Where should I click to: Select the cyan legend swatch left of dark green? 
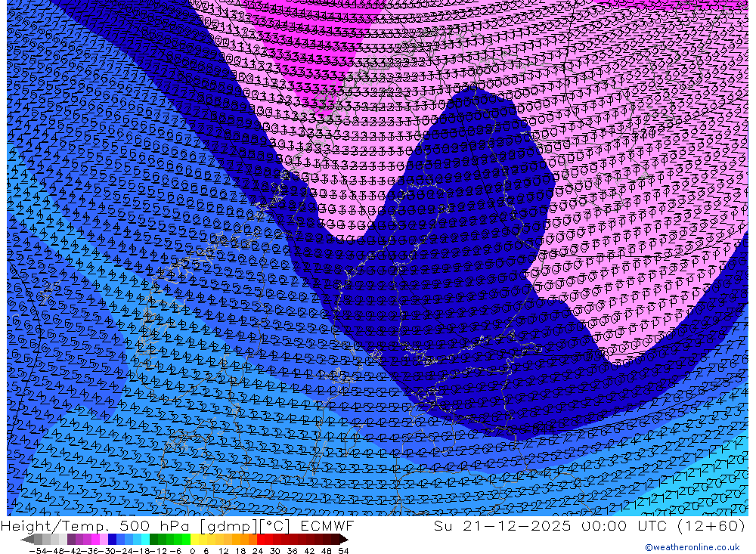[145, 539]
